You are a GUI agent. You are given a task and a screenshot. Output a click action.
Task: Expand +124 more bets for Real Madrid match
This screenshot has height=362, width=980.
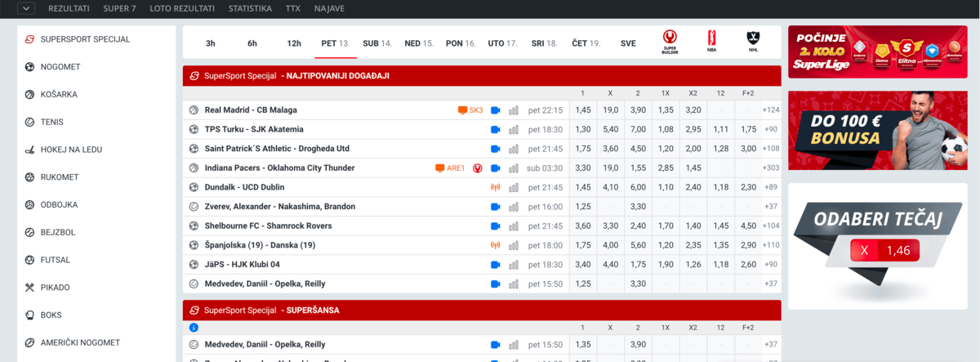(x=770, y=110)
